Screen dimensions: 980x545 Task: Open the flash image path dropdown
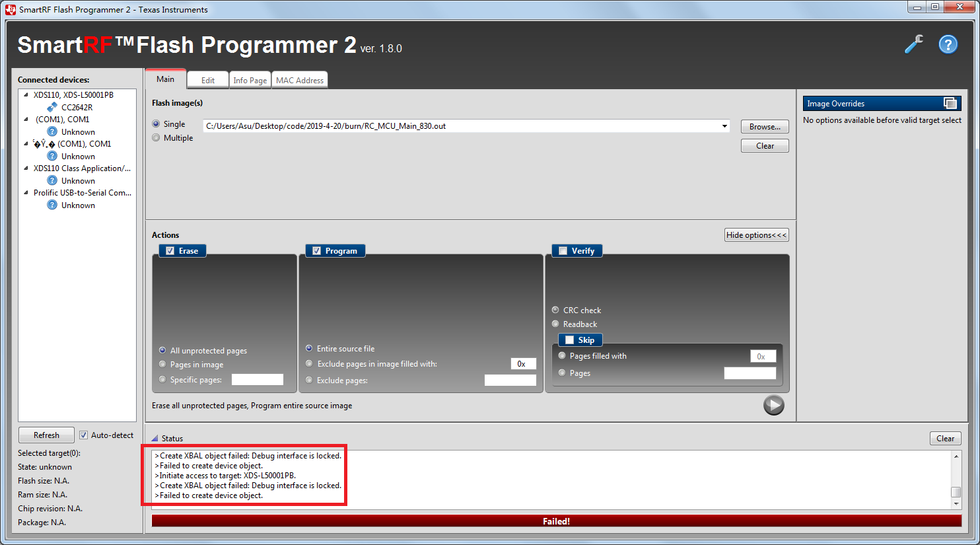pos(724,126)
